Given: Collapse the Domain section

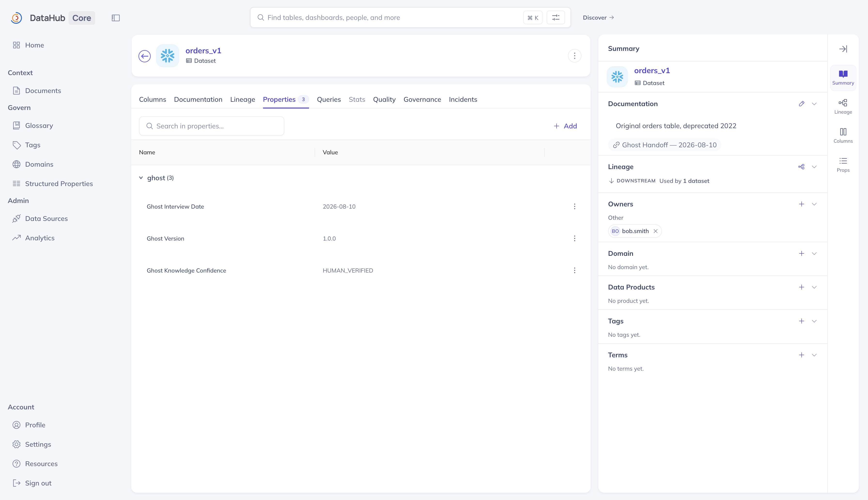Looking at the screenshot, I should click(814, 253).
